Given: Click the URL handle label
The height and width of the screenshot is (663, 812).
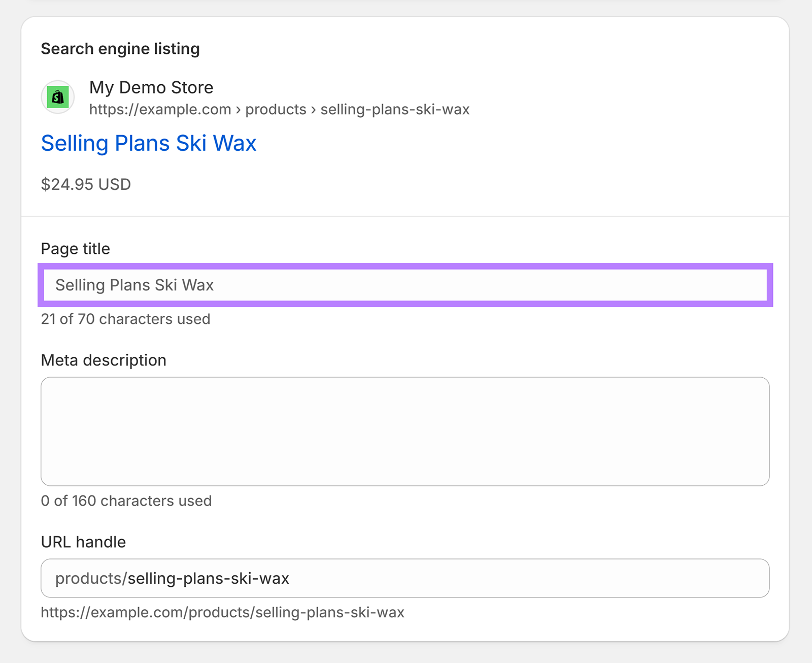Looking at the screenshot, I should click(83, 542).
